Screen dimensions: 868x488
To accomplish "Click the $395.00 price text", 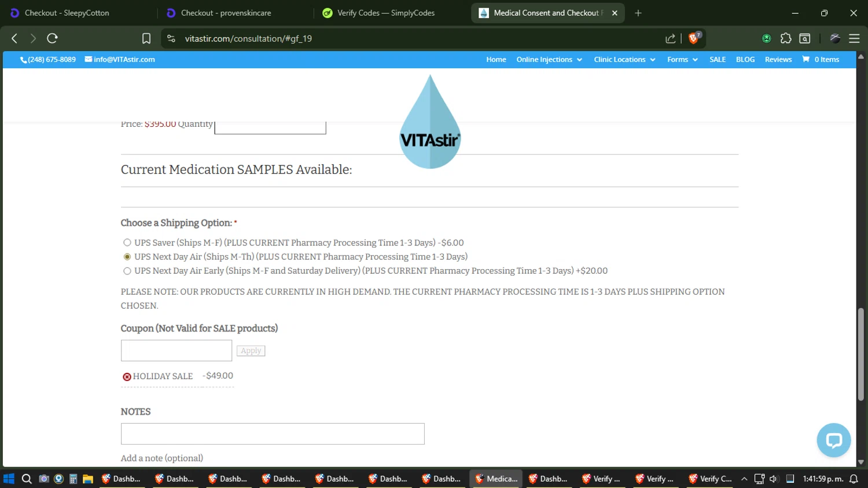I will pyautogui.click(x=160, y=124).
